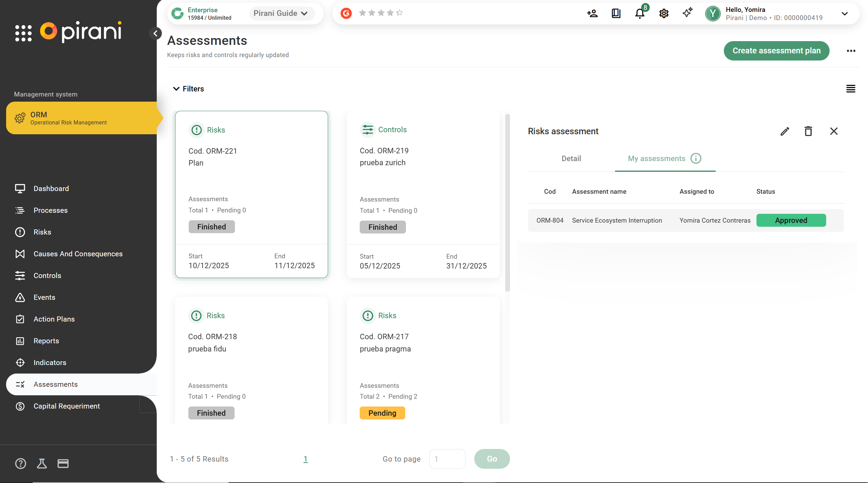868x483 pixels.
Task: Click the trash delete icon in Risks assessment
Action: [x=808, y=131]
